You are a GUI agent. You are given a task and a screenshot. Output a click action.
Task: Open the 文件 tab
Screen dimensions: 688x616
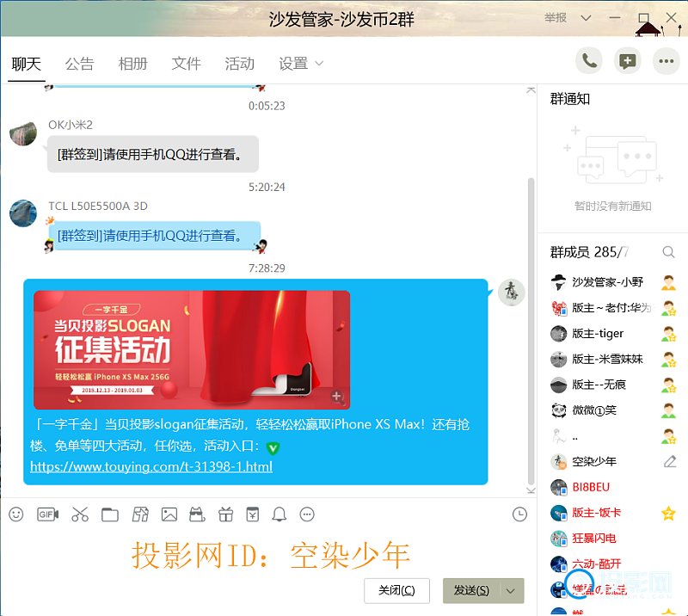tap(187, 65)
